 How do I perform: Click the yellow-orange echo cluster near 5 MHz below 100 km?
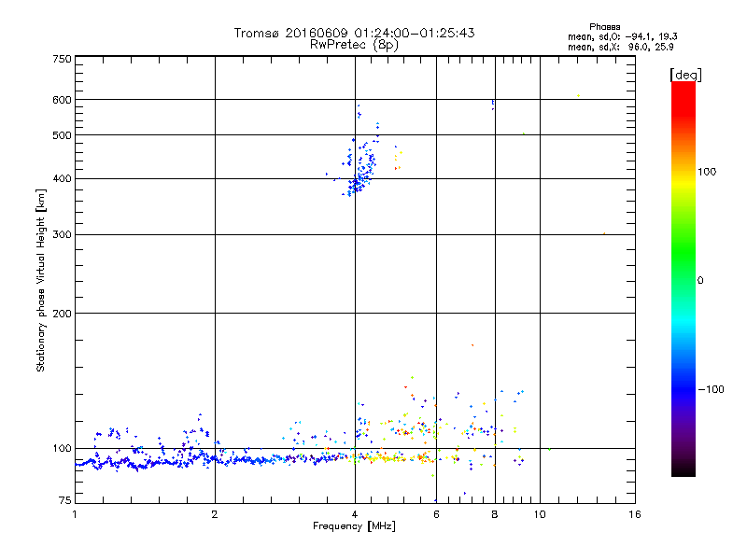(390, 458)
